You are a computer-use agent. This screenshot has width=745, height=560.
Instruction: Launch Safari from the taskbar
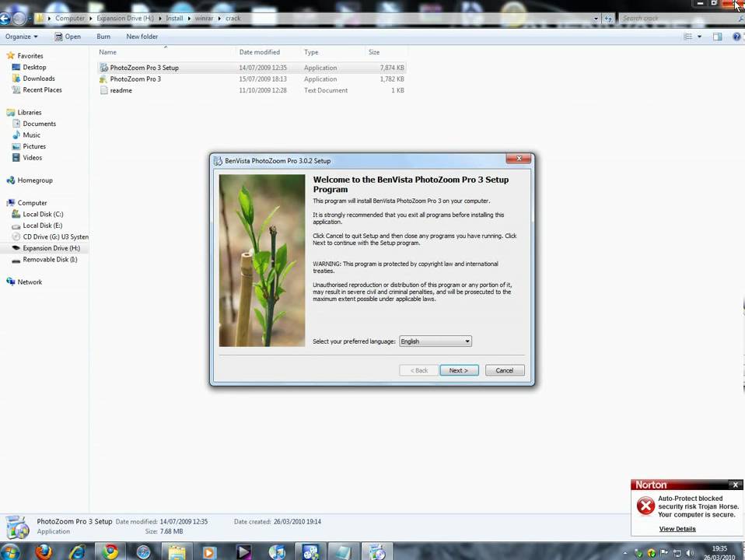click(x=143, y=551)
